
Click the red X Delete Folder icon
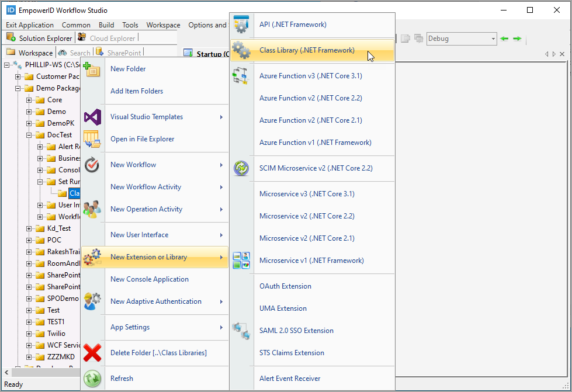tap(92, 353)
